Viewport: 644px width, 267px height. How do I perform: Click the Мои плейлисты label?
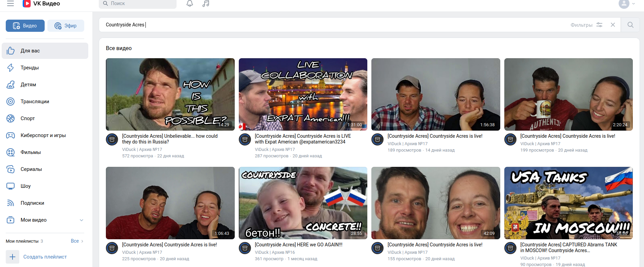(x=22, y=241)
